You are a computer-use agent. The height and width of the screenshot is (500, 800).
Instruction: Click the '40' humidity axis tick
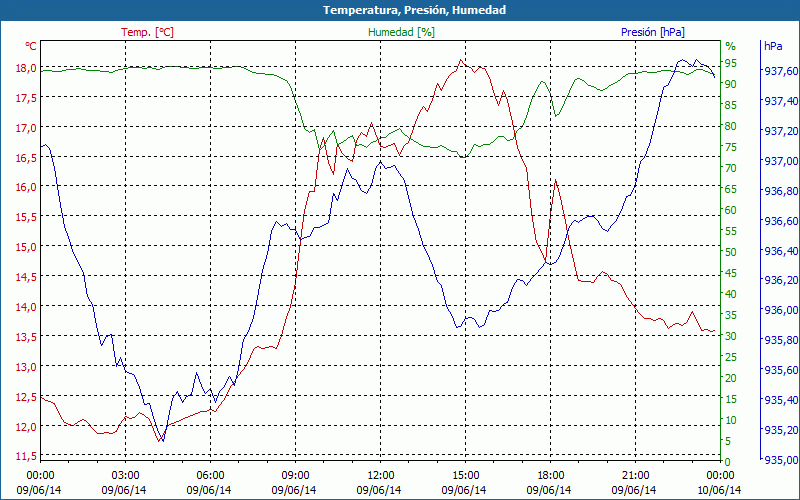tap(731, 294)
